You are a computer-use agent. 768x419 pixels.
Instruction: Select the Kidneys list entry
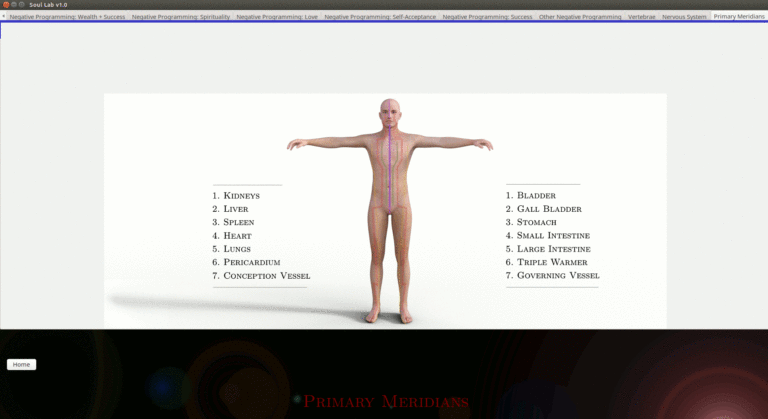click(x=236, y=196)
